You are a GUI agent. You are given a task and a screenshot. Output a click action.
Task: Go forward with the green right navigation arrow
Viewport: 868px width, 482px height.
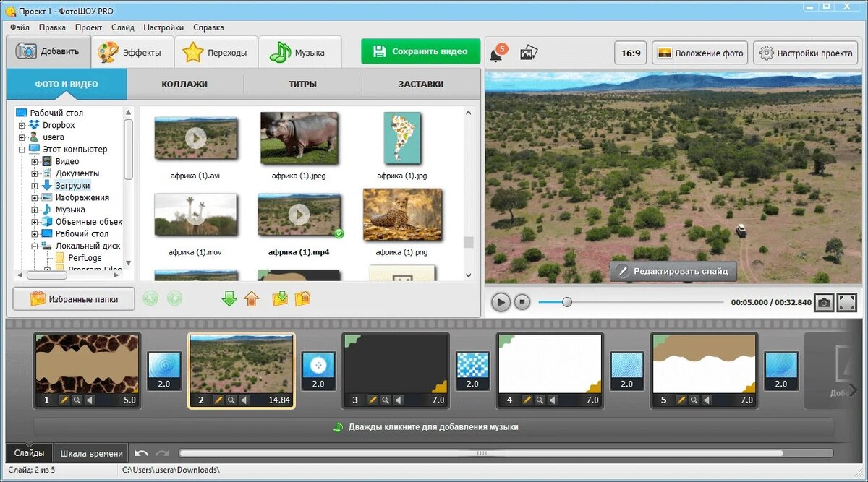click(174, 298)
